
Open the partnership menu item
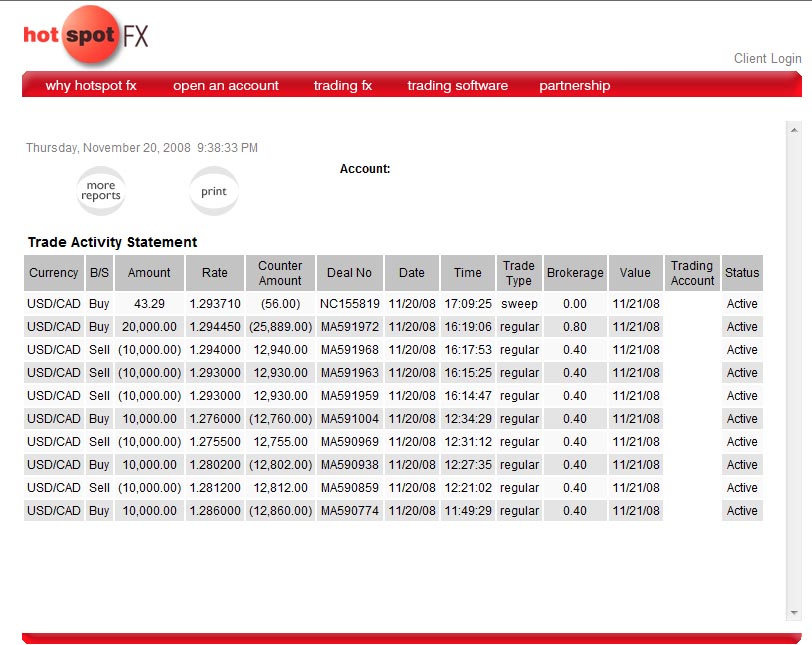click(574, 85)
